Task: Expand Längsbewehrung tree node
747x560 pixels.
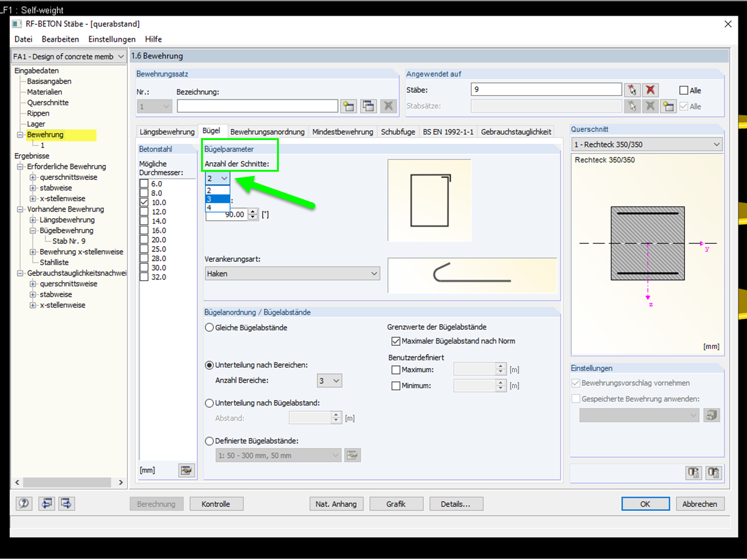Action: click(33, 220)
